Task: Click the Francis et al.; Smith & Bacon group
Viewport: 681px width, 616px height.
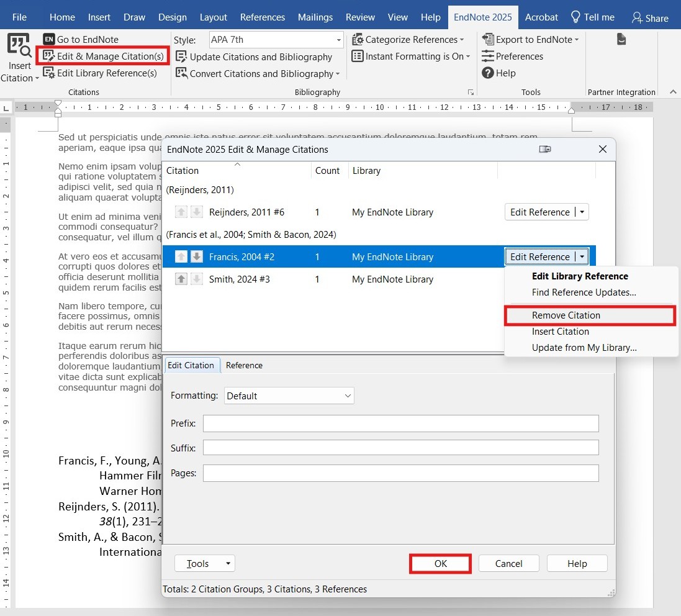Action: 251,235
